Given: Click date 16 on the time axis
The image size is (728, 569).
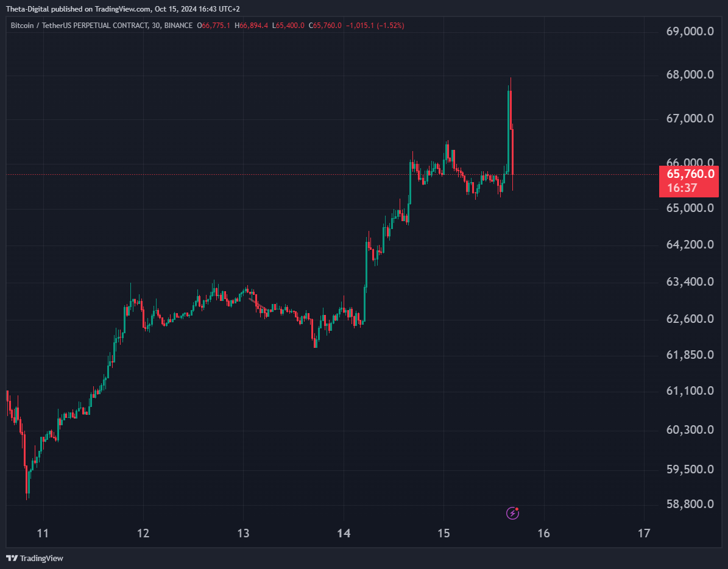Looking at the screenshot, I should click(543, 533).
